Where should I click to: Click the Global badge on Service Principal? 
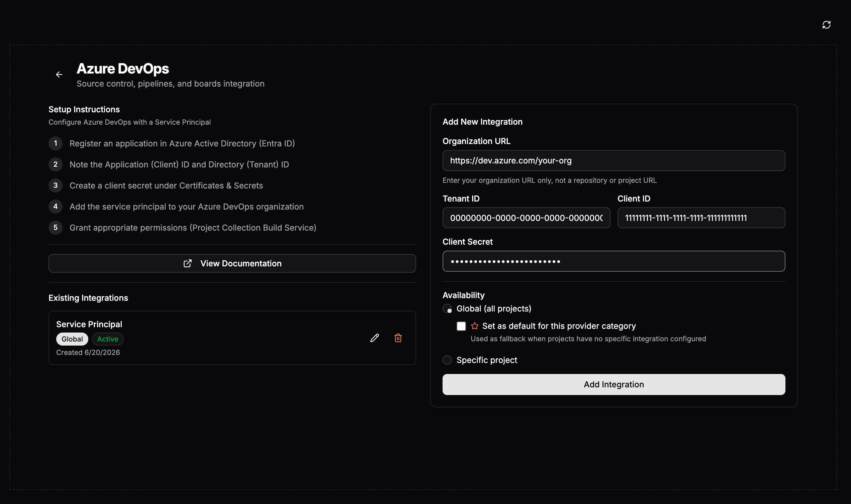tap(72, 339)
